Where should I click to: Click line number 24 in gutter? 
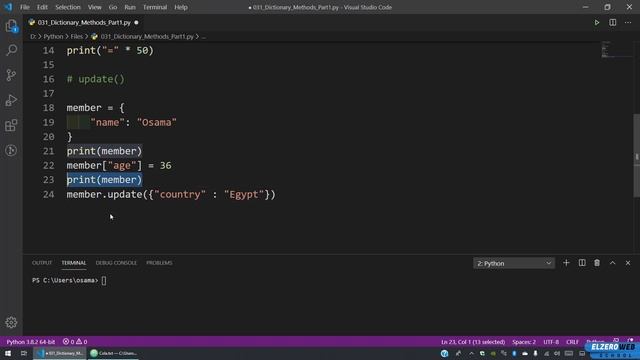click(49, 194)
